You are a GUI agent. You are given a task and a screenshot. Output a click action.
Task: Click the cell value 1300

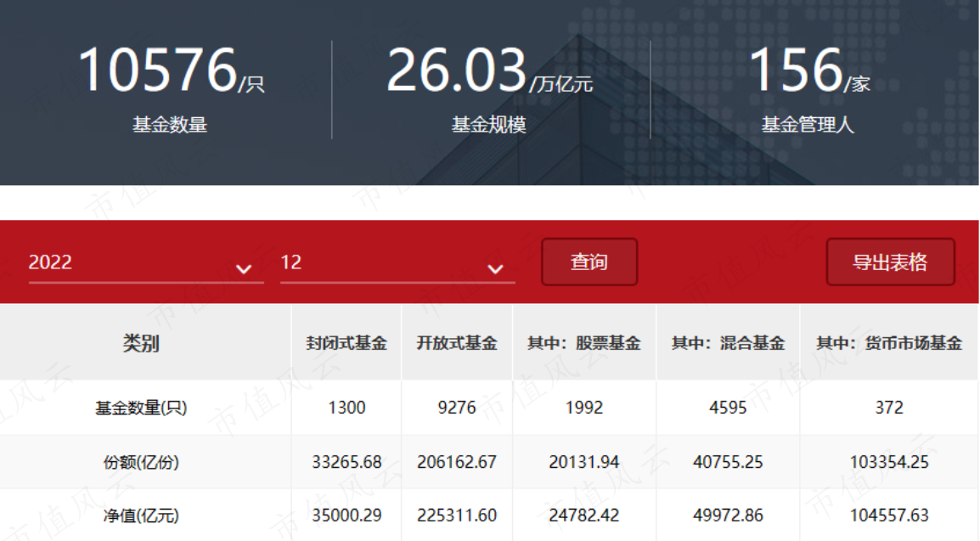coord(346,408)
